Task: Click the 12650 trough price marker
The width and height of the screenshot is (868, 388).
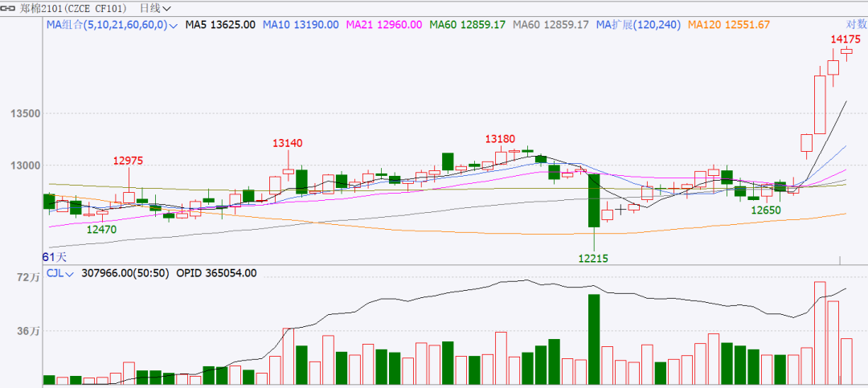Action: point(766,210)
